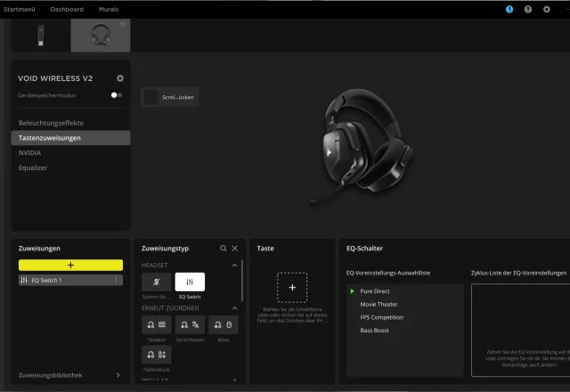Go to Equalizer in the sidebar
The width and height of the screenshot is (570, 392).
pyautogui.click(x=33, y=167)
